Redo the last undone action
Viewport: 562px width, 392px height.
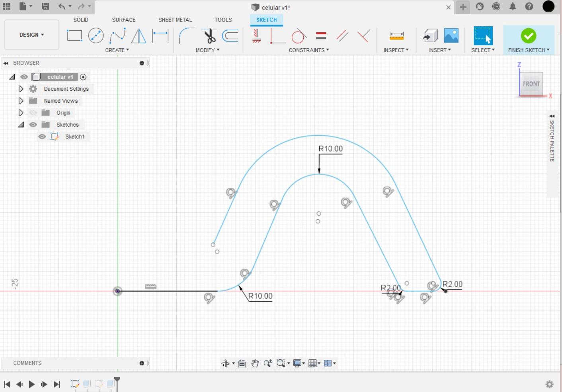(x=81, y=6)
